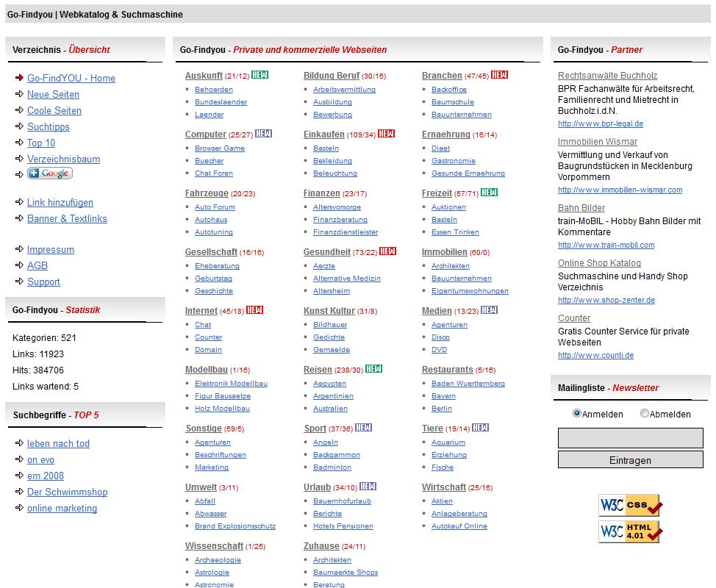Visit http://www.immobilien-wismar.com
716x588 pixels.
tap(620, 190)
